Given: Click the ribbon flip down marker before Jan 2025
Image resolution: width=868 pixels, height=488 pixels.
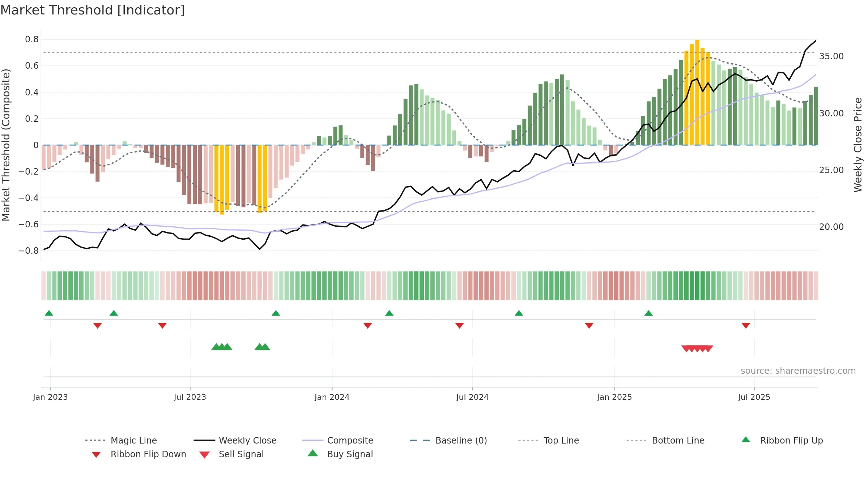Looking at the screenshot, I should (589, 326).
